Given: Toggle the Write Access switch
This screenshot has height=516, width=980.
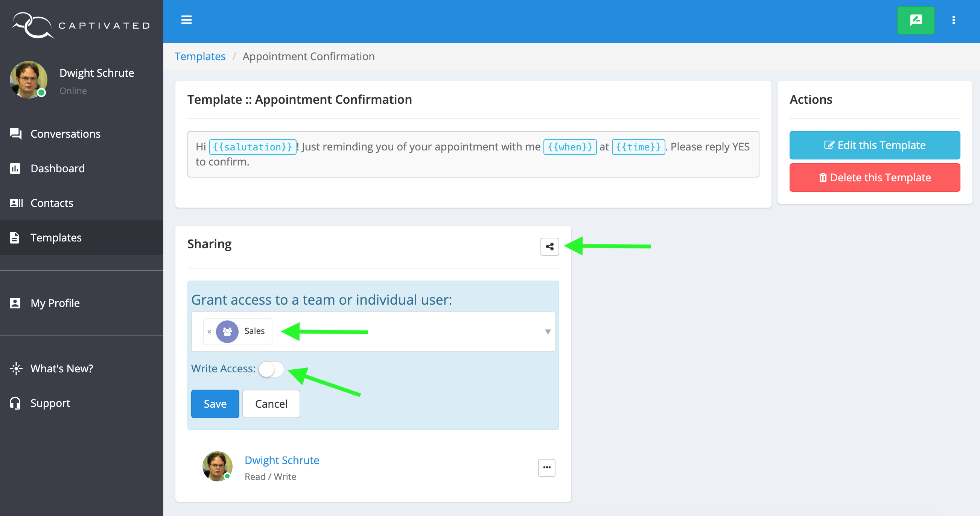Looking at the screenshot, I should click(x=271, y=369).
